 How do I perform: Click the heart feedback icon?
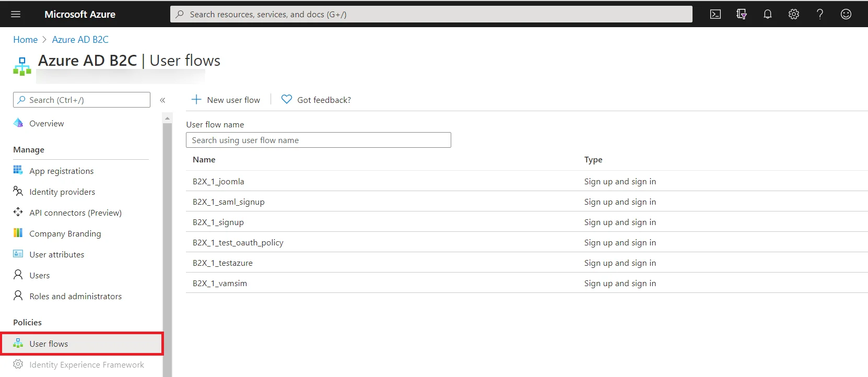[x=287, y=99]
